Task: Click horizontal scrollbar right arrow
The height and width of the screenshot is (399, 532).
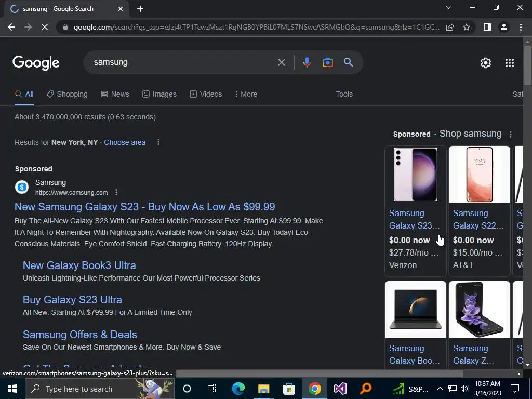Action: [518, 374]
